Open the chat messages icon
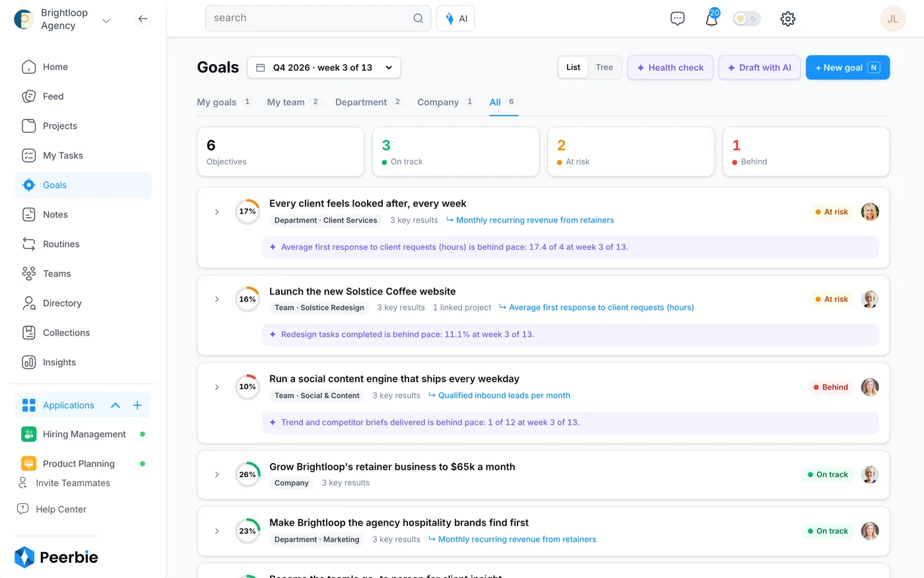The width and height of the screenshot is (924, 578). [x=677, y=18]
